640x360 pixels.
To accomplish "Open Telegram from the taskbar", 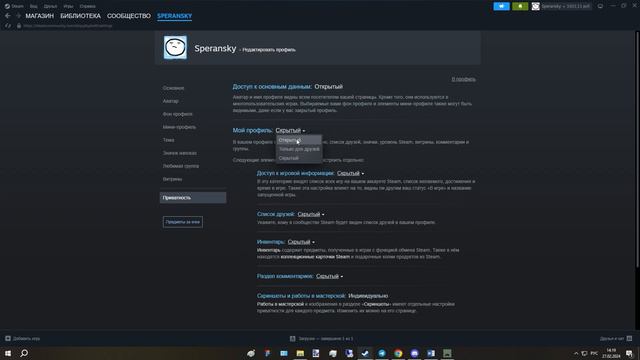I will tap(382, 353).
